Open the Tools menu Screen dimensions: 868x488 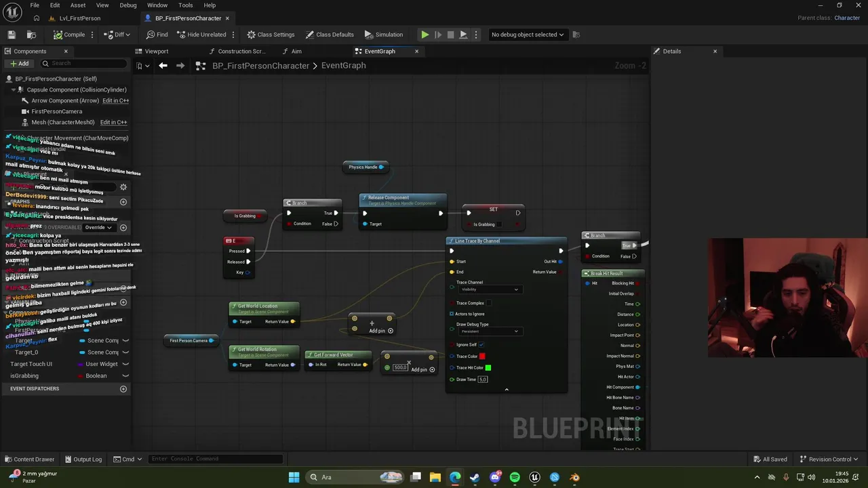tap(186, 5)
